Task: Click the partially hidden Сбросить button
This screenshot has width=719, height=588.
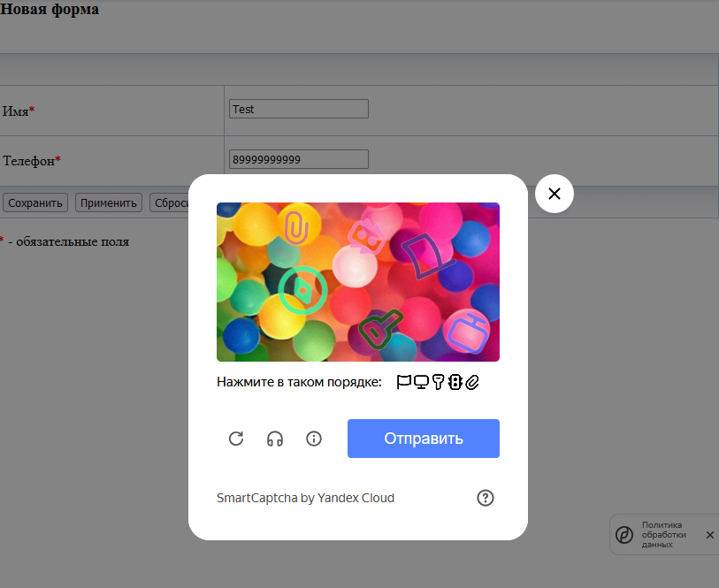Action: tap(169, 202)
